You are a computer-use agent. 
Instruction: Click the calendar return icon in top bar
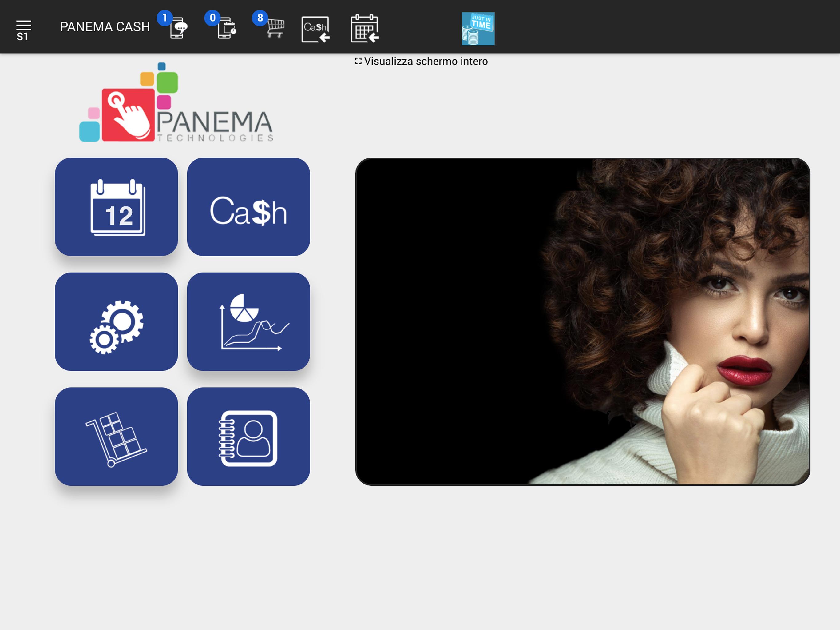[365, 29]
